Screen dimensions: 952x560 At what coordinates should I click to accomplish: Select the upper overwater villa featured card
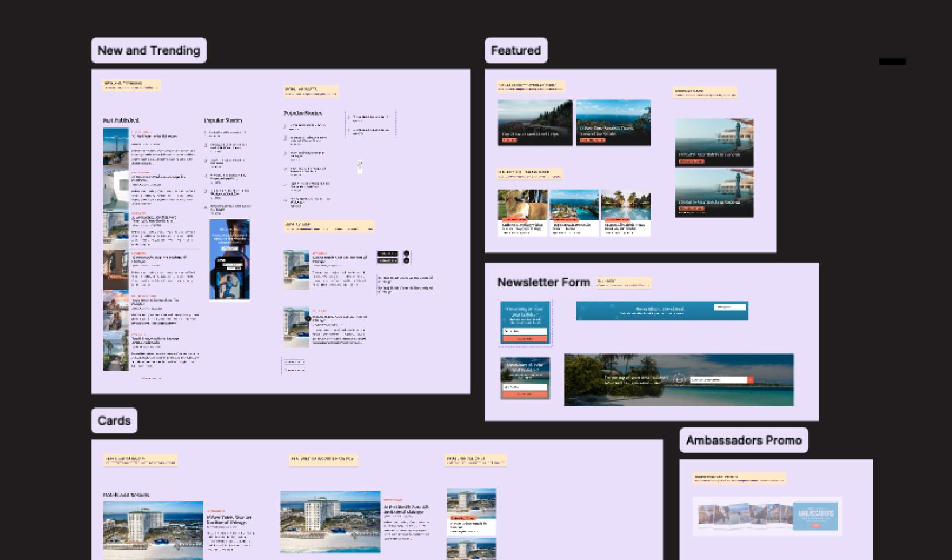pos(714,143)
